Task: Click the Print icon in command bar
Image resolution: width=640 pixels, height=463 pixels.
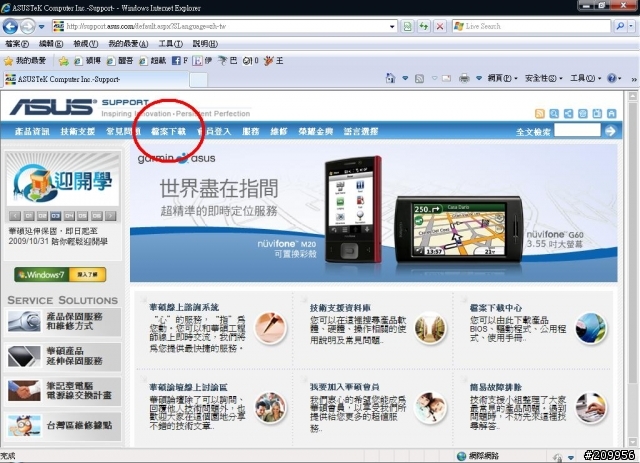Action: pos(464,78)
